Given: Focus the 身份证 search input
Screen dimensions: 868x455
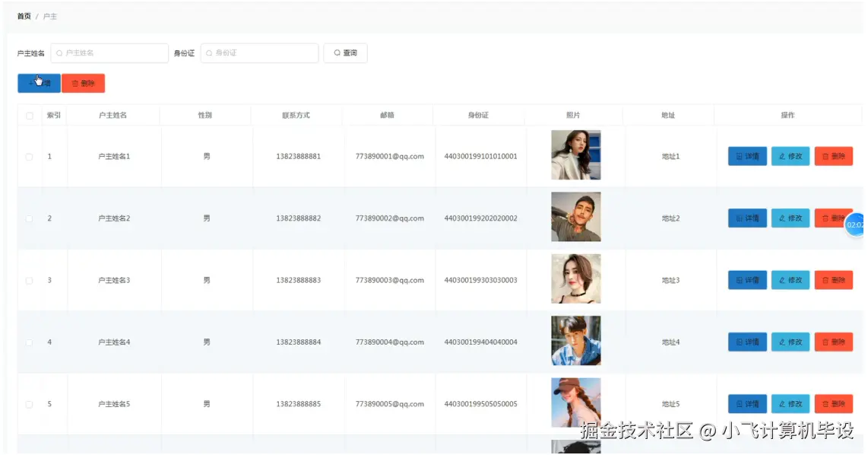Looking at the screenshot, I should (x=260, y=53).
